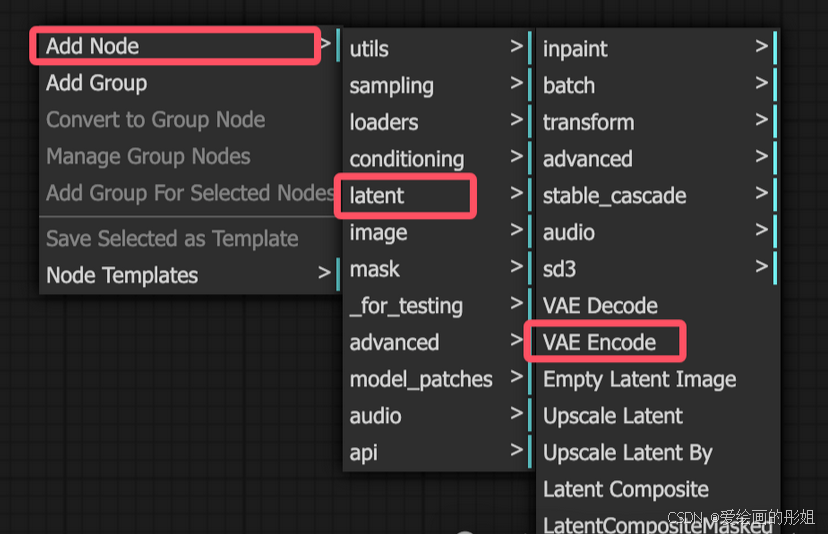Open the sampling category
828x534 pixels.
pyautogui.click(x=435, y=86)
